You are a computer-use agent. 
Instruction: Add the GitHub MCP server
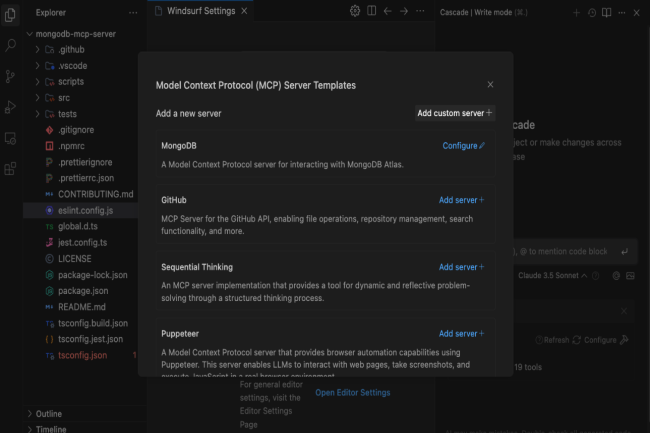[461, 200]
